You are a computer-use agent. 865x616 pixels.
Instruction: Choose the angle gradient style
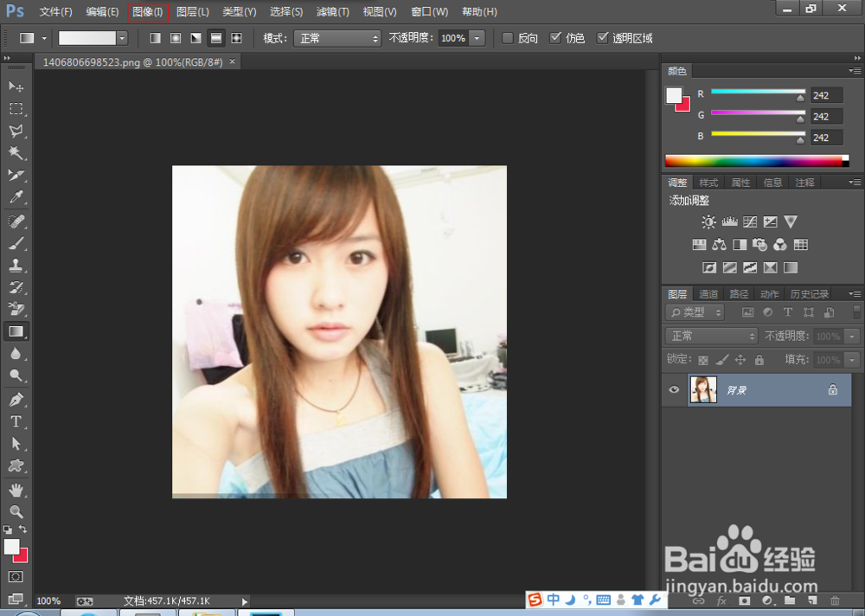pyautogui.click(x=195, y=38)
